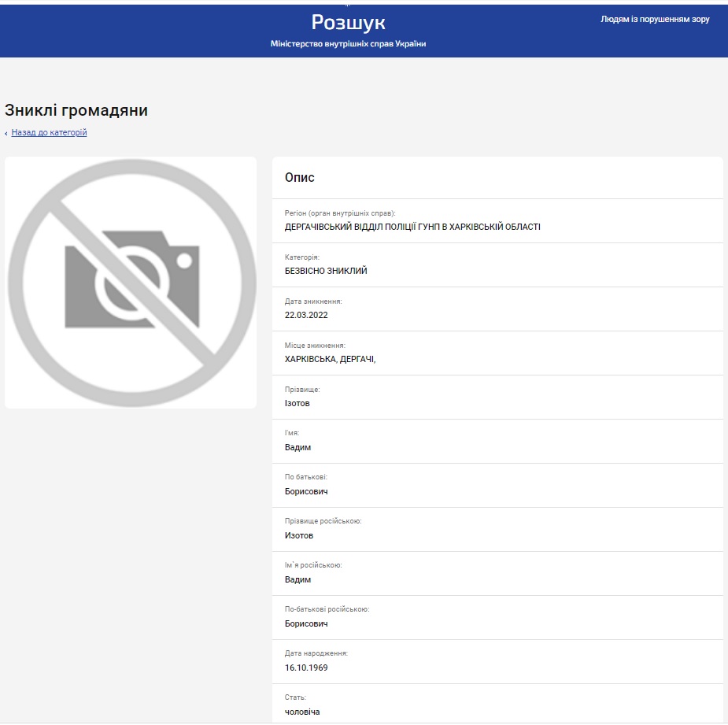
Task: Select the disappearance date 22.03.2022
Action: (306, 315)
